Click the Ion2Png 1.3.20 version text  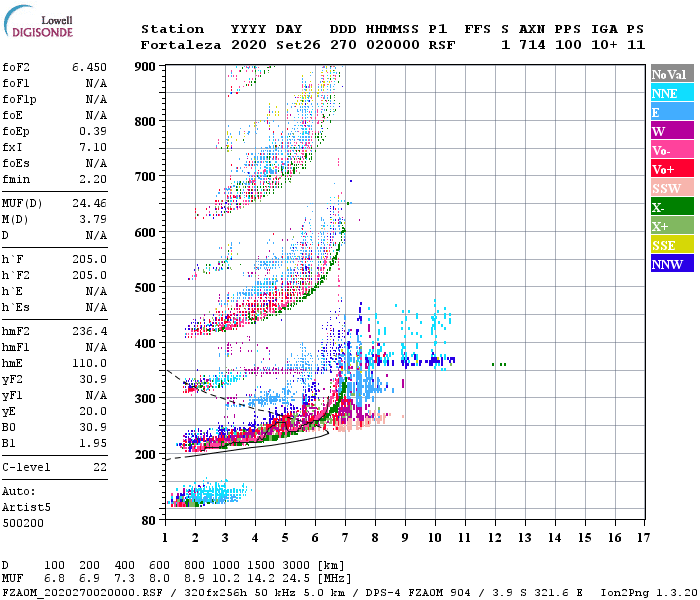(x=649, y=593)
